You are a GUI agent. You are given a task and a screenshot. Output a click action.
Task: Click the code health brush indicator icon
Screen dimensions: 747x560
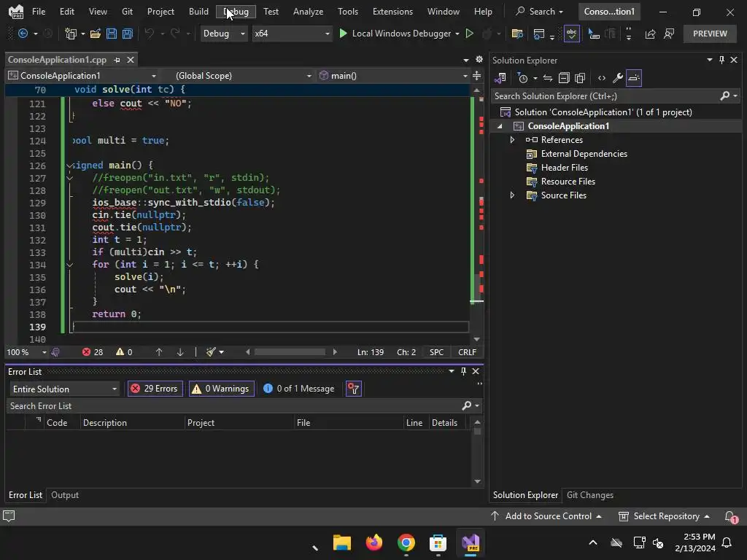(x=55, y=352)
